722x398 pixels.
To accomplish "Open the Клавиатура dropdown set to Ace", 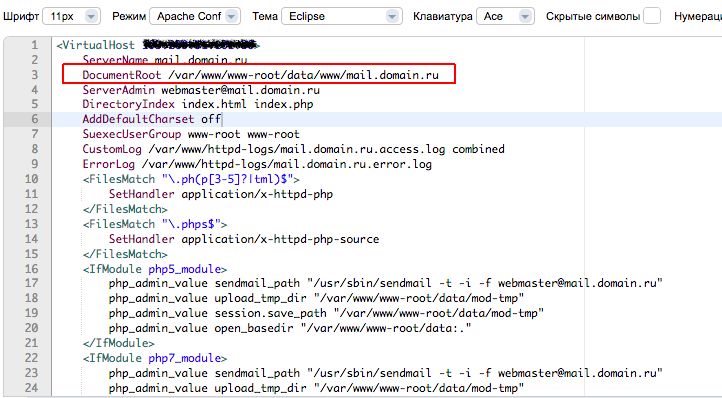I will pos(505,16).
